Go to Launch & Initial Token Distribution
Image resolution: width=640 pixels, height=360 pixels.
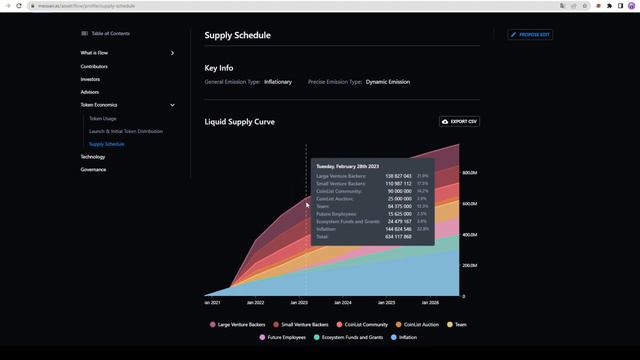(x=126, y=131)
